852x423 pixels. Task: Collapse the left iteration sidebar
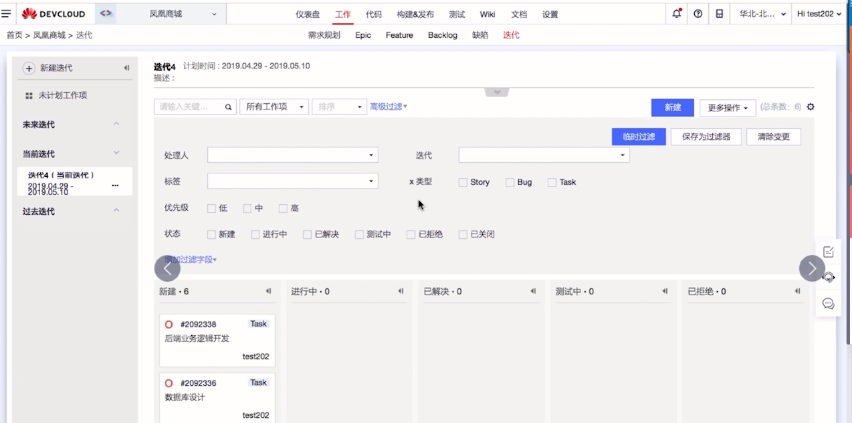tap(126, 68)
